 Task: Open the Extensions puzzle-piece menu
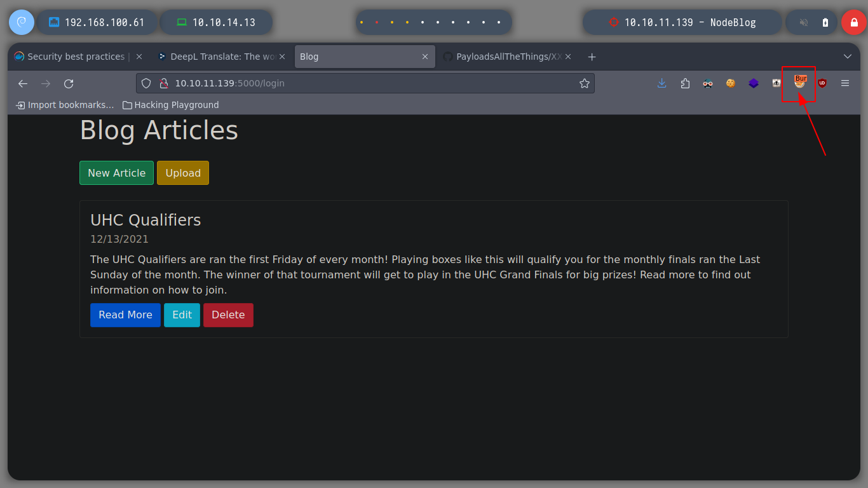click(685, 83)
